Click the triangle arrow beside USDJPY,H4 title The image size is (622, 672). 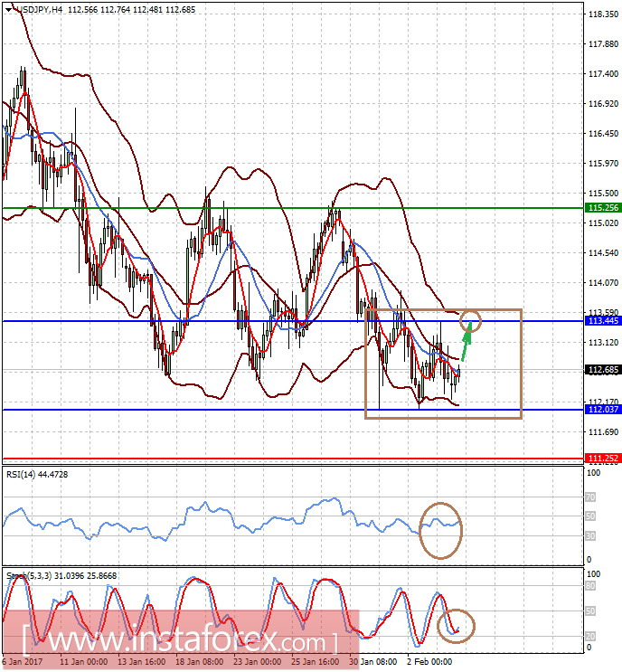point(8,8)
